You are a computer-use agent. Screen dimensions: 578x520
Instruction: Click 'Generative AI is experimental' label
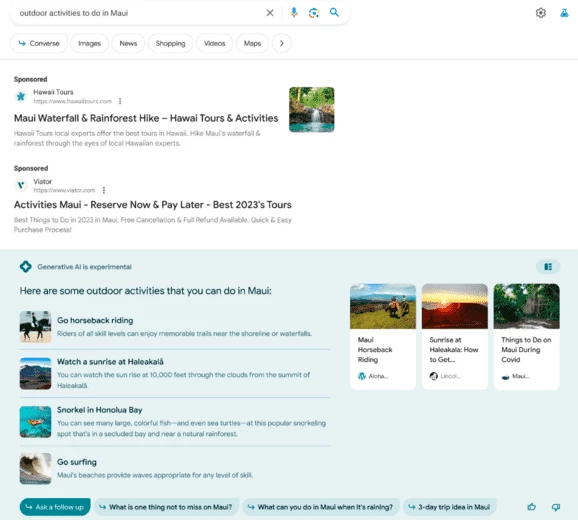click(x=84, y=267)
